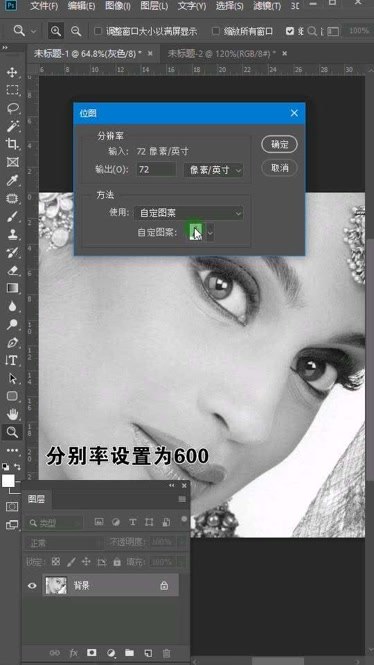Select the Eyedropper tool
374x665 pixels.
12,180
